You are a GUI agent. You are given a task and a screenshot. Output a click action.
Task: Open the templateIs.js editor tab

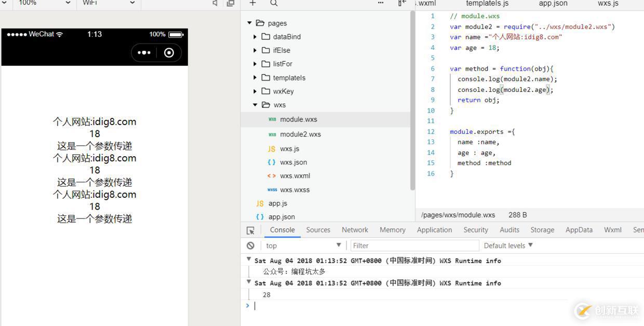point(487,3)
